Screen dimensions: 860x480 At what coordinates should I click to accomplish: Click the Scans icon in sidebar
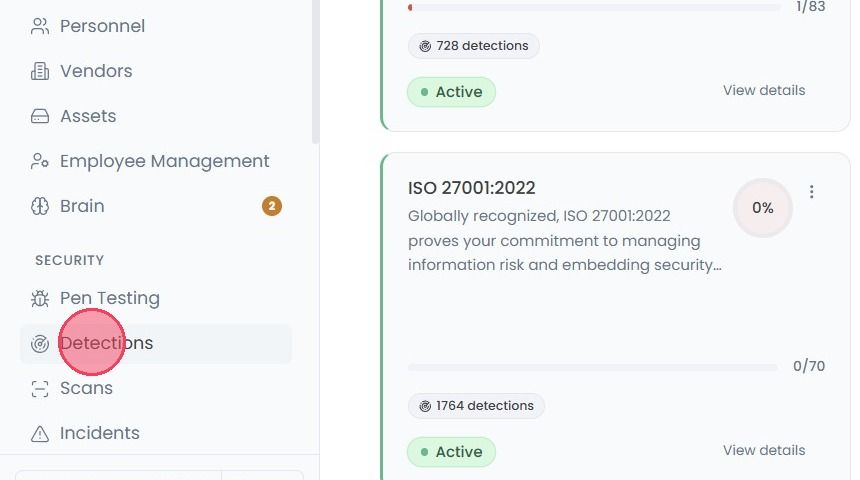point(40,388)
